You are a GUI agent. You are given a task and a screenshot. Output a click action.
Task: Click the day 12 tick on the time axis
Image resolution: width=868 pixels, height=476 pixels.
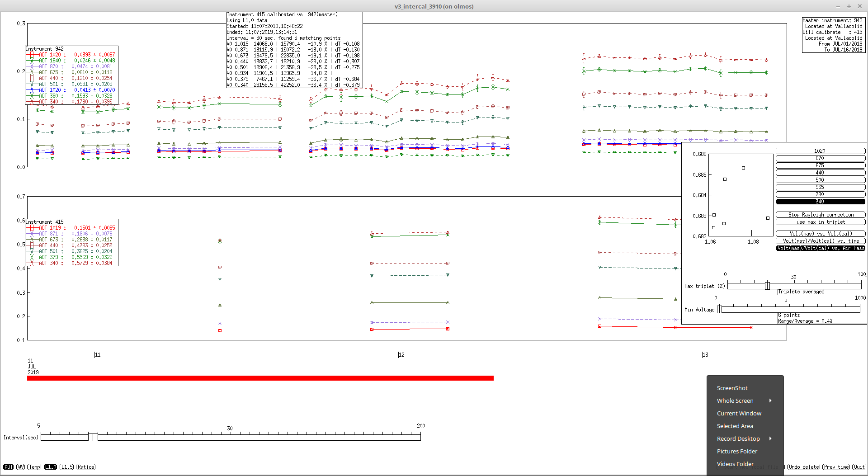401,355
